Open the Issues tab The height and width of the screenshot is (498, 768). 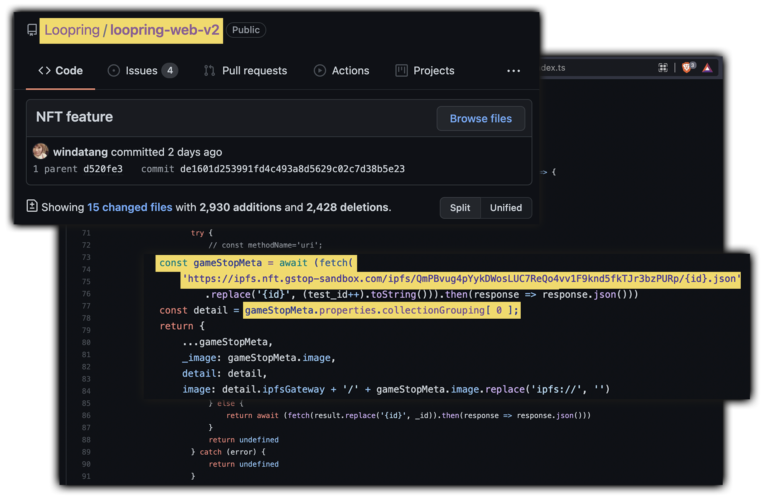point(142,71)
